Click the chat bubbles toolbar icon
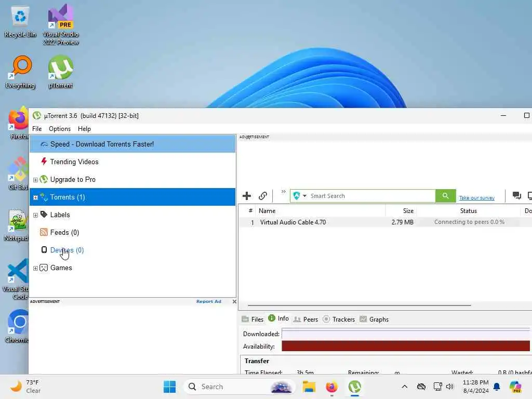The image size is (532, 399). pyautogui.click(x=517, y=195)
